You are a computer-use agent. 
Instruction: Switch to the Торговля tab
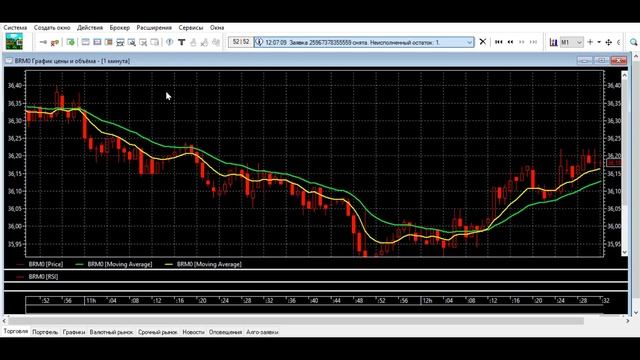click(16, 331)
